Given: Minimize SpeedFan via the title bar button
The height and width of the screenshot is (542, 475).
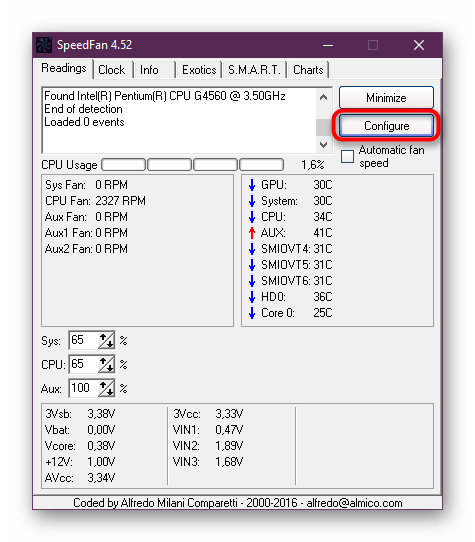Looking at the screenshot, I should pyautogui.click(x=328, y=45).
